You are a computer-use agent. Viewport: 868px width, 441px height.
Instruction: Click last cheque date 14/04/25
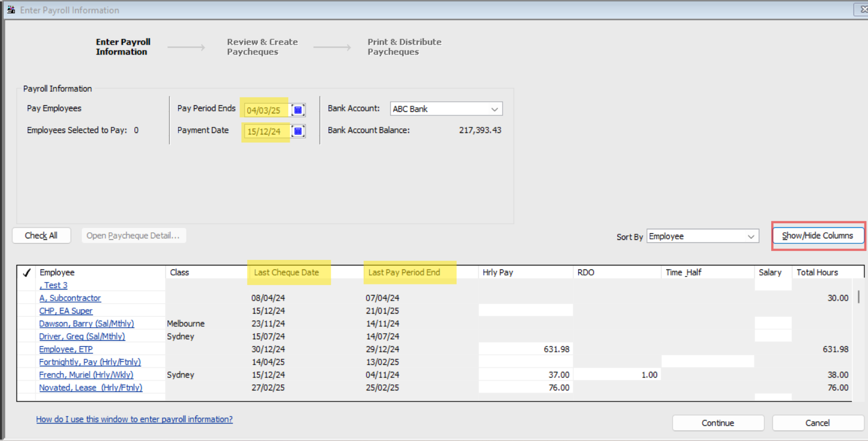(268, 362)
